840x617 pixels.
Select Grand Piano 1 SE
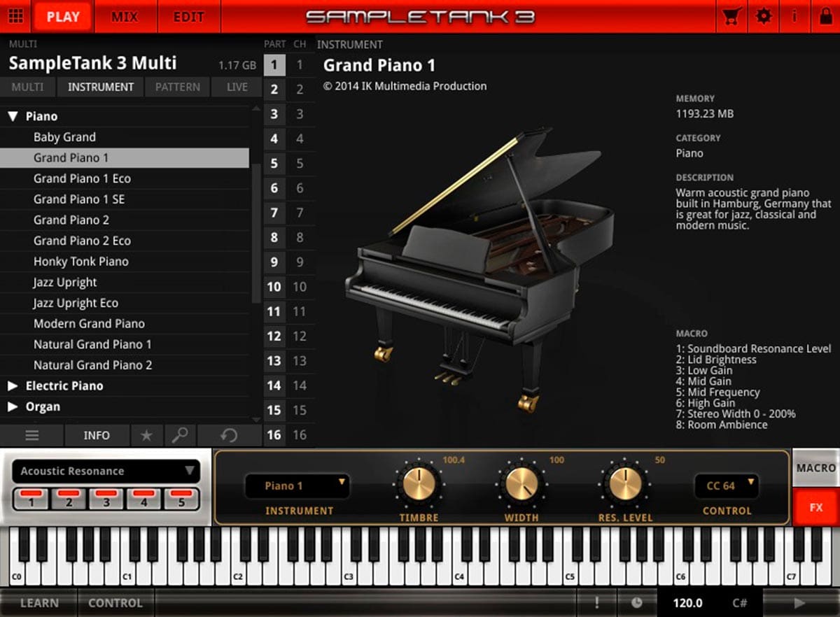[x=125, y=199]
